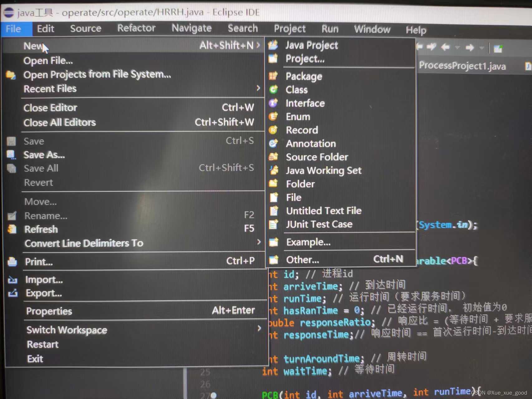Open the Refactor menu
Screen dimensions: 532x399
click(136, 28)
